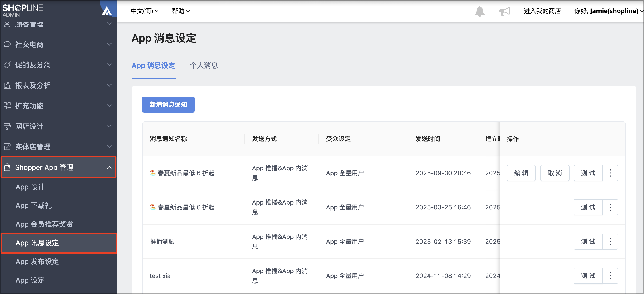Expand the 顾客管理 menu chevron
The height and width of the screenshot is (294, 644).
[109, 24]
